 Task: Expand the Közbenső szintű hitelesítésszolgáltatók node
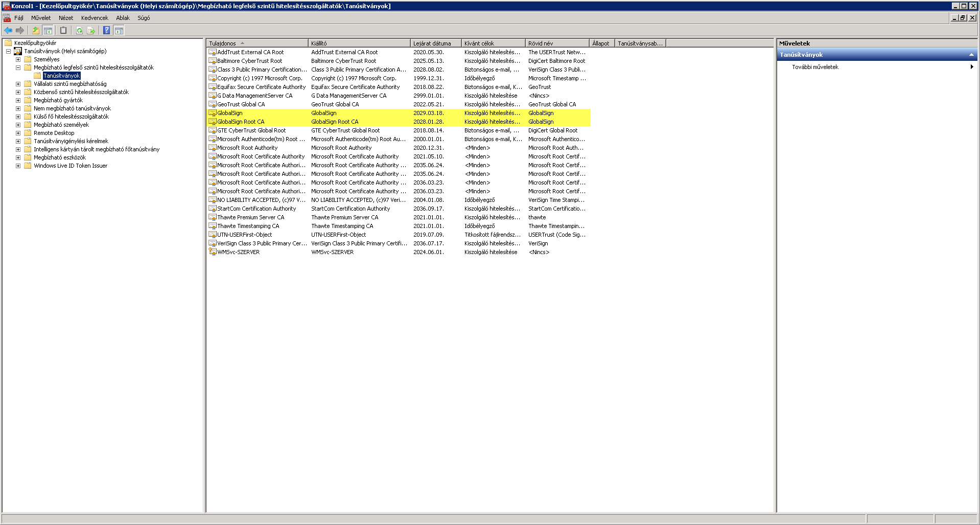pyautogui.click(x=18, y=92)
